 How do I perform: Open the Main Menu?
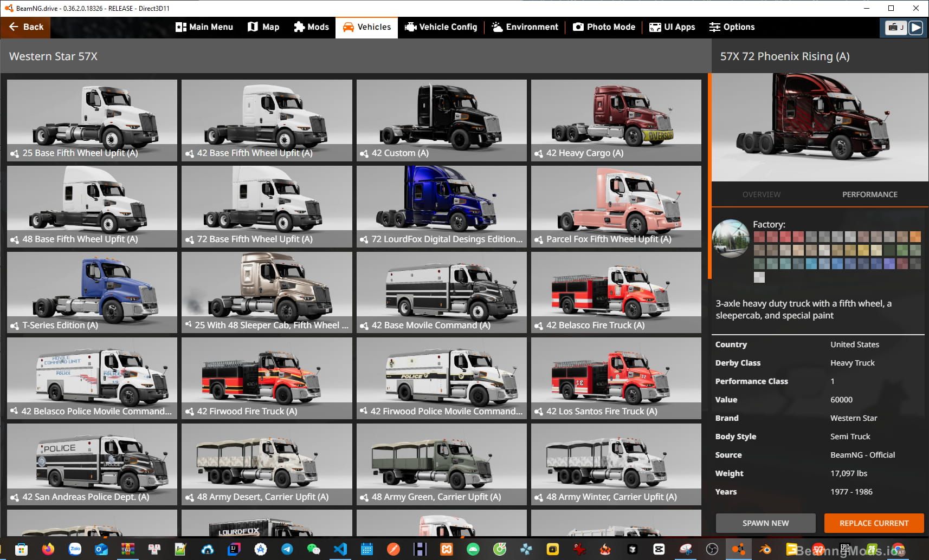[204, 27]
